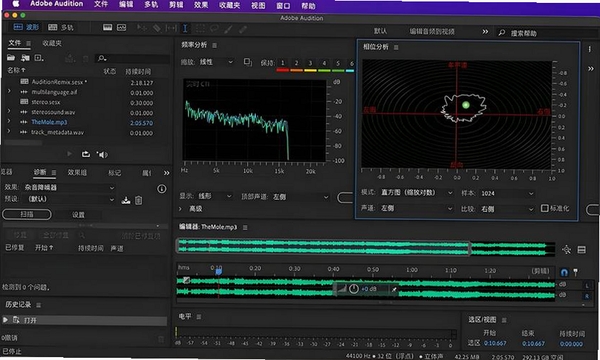Toggle auto-play speaker in Files panel
The width and height of the screenshot is (600, 360).
coord(102,155)
